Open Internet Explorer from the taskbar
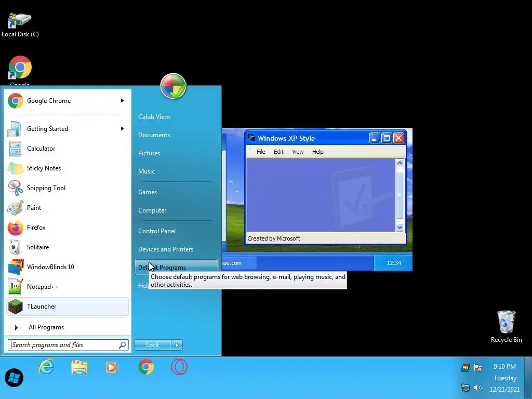Screen dimensions: 532x399 [46, 367]
